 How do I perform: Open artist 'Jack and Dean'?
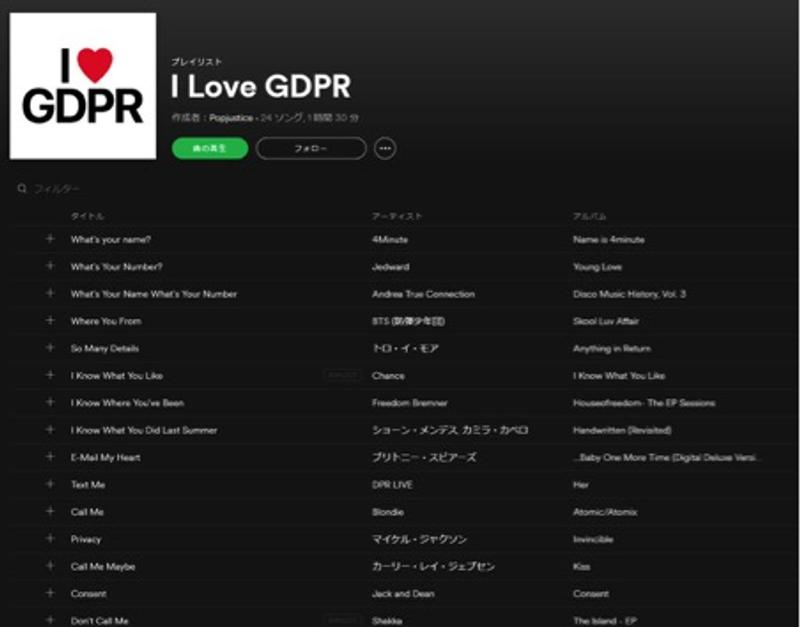[x=403, y=594]
